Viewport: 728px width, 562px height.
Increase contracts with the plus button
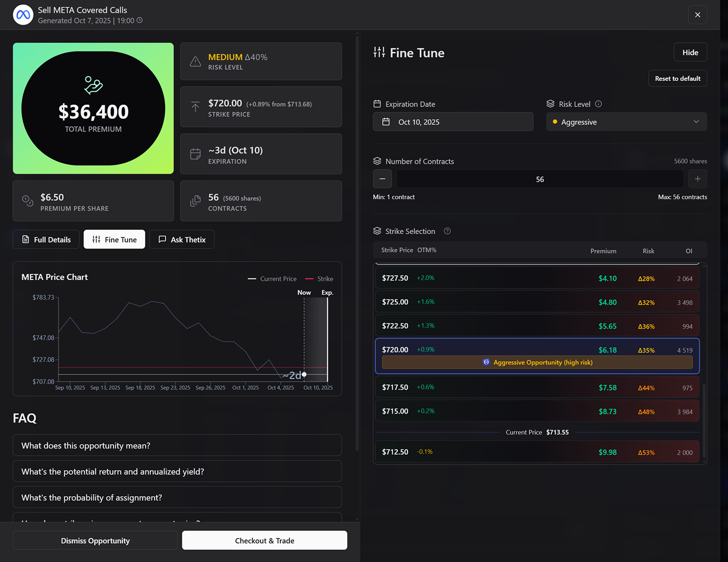697,179
